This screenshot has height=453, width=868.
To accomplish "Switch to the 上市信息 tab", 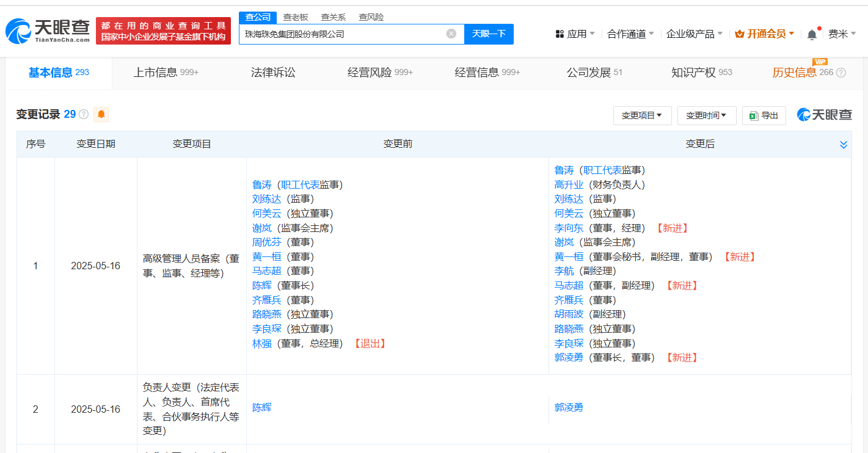I will 166,73.
